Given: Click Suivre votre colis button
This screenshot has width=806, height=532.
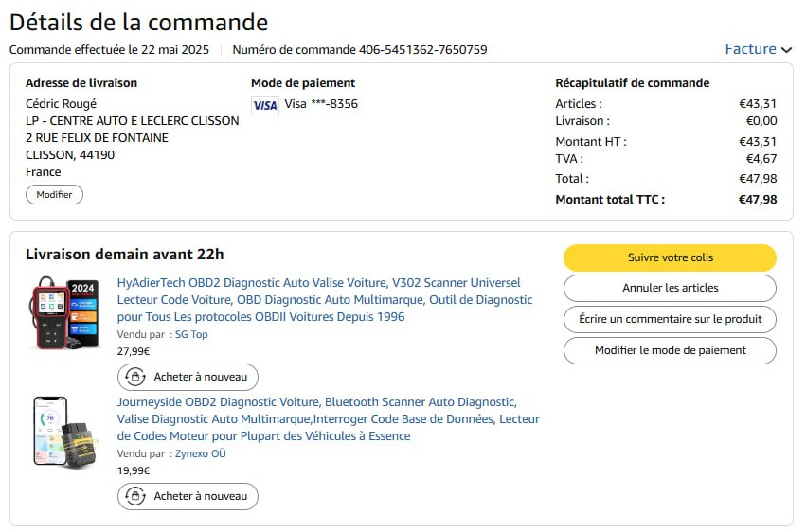Looking at the screenshot, I should click(x=670, y=257).
